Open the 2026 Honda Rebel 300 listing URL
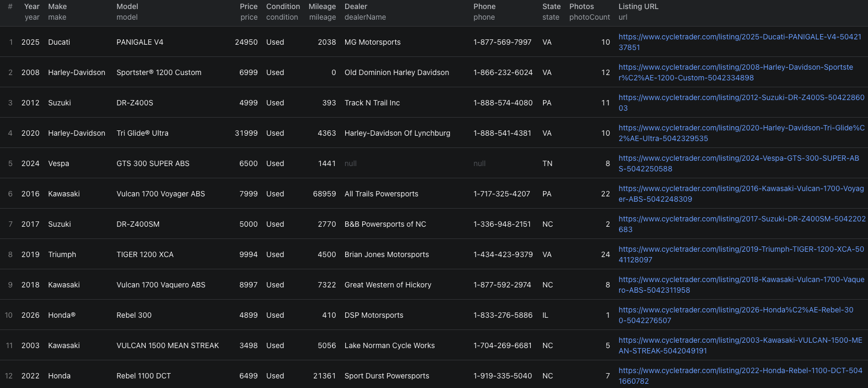 736,315
